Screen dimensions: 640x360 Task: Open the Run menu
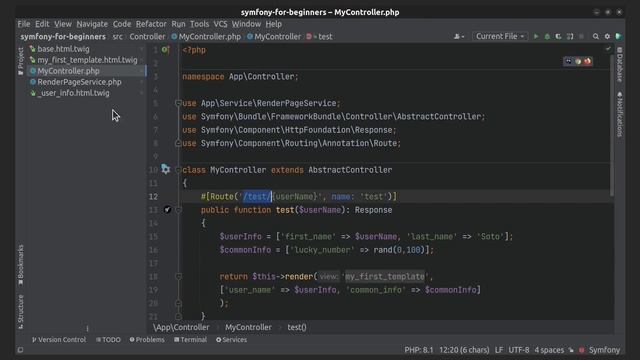pyautogui.click(x=178, y=24)
